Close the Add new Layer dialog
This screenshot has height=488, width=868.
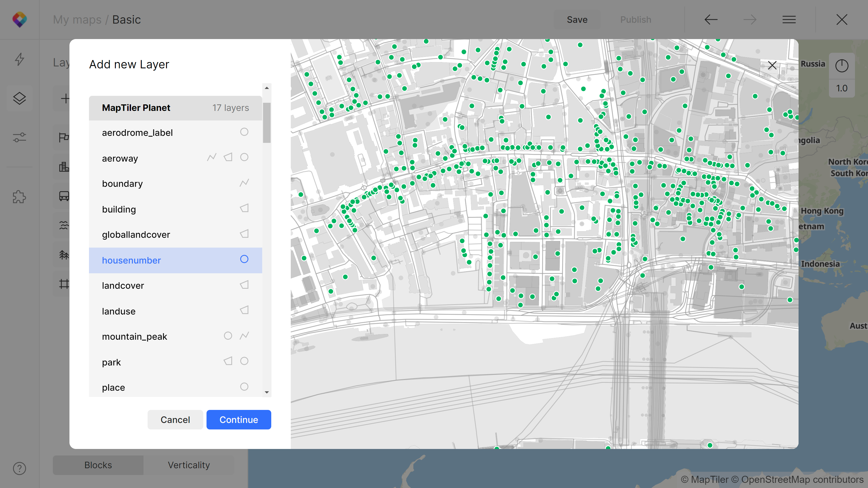tap(772, 65)
